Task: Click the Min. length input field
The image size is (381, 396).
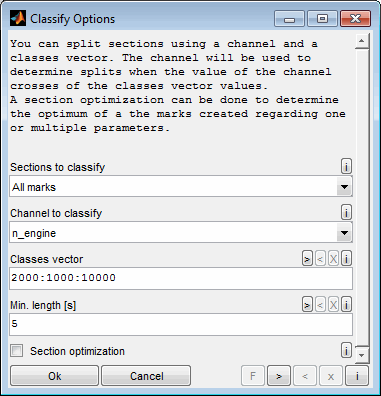Action: 181,324
